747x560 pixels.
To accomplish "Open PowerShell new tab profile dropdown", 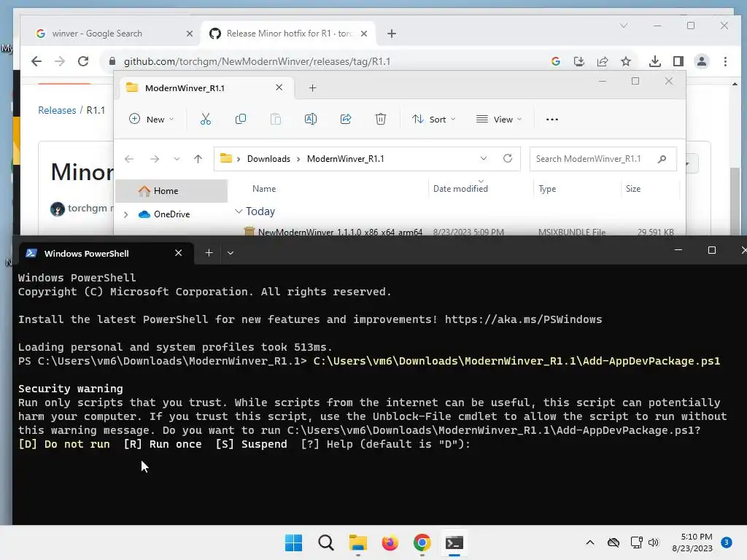I will point(231,253).
